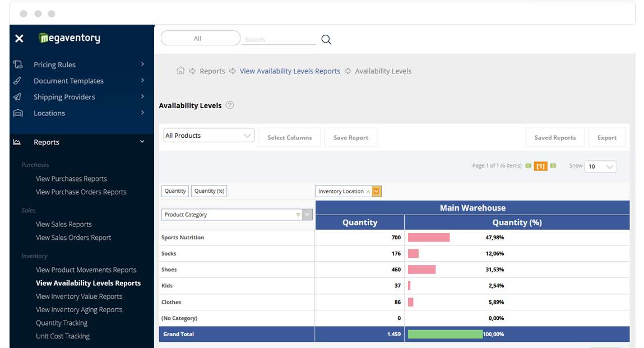Image resolution: width=644 pixels, height=348 pixels.
Task: Click the magnifying glass search icon
Action: 326,39
